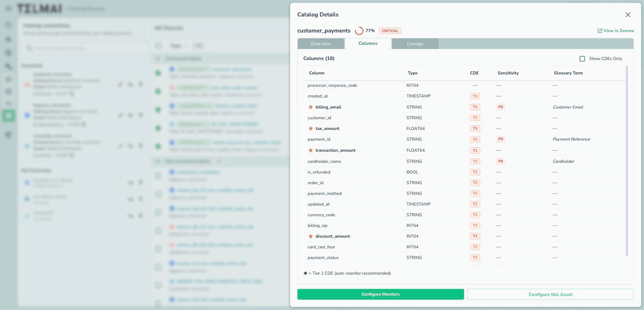Select the payment_id column name
Screen dimensions: 644x310
[x=319, y=139]
